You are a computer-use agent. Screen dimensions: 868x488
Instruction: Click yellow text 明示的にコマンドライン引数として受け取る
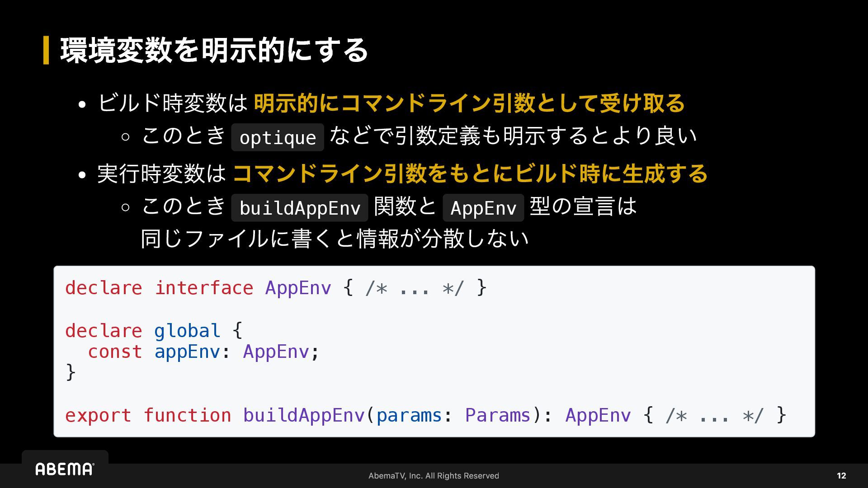[469, 103]
